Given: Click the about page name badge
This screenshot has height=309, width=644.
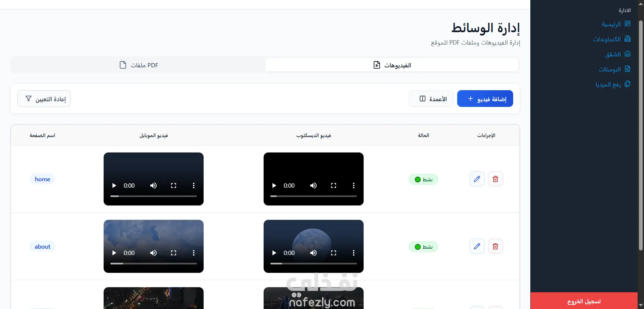Looking at the screenshot, I should (42, 246).
